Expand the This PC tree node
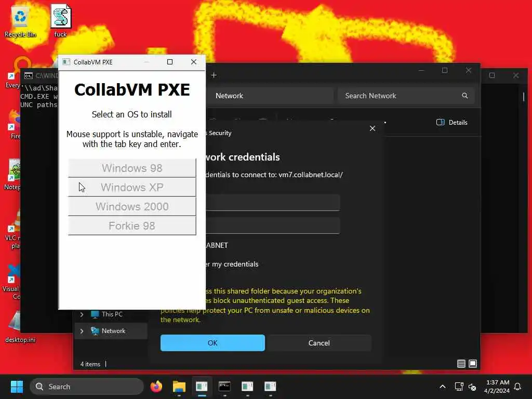Screen dimensions: 532x399 [82, 314]
